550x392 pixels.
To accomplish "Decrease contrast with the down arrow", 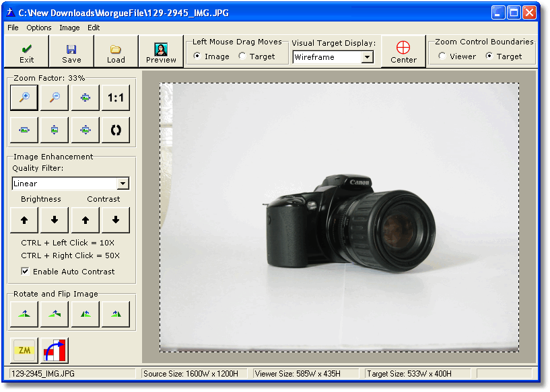I will pos(116,220).
